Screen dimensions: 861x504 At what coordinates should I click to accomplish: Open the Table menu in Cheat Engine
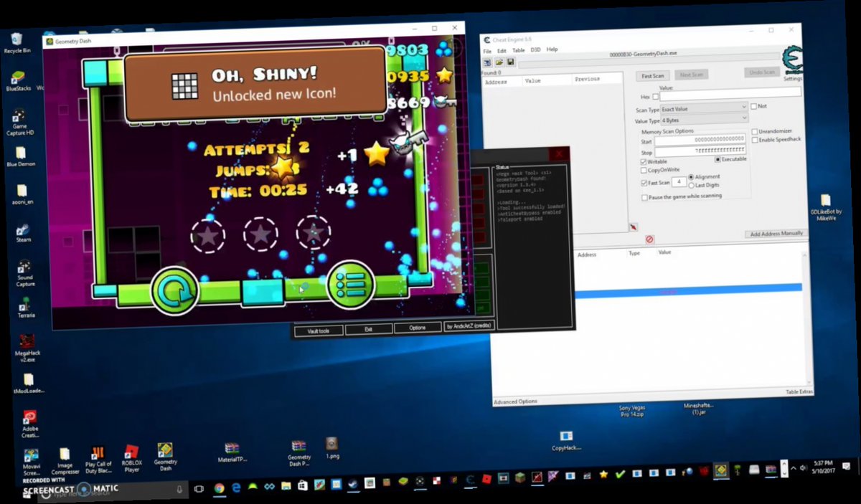tap(518, 50)
